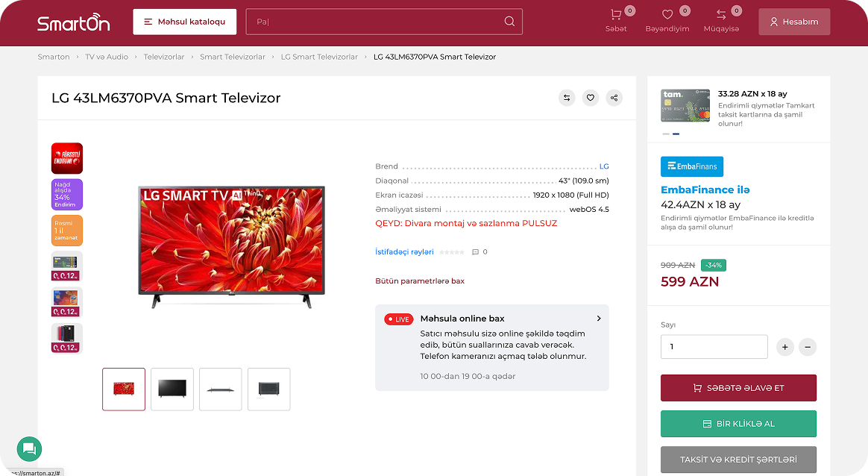This screenshot has height=476, width=868.
Task: Open the Hesabım account menu
Action: (794, 22)
